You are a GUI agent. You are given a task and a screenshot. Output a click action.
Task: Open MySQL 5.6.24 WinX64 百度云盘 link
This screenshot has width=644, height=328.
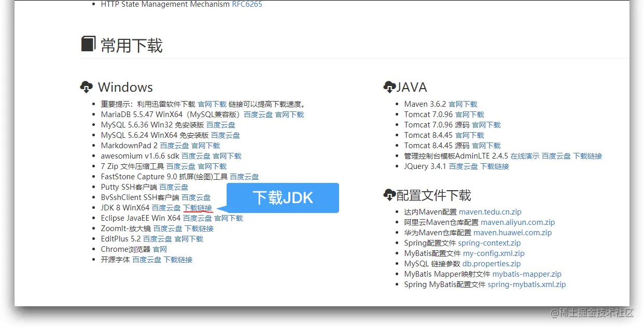pos(226,135)
